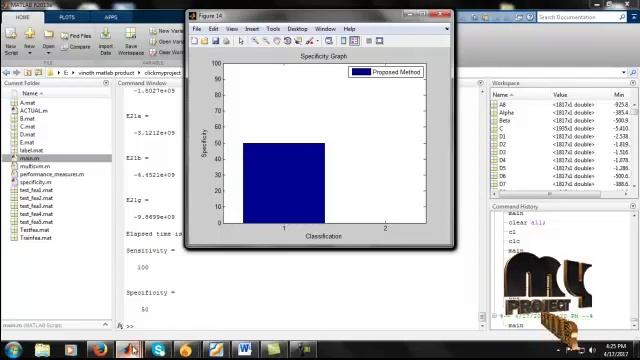
Task: Click Insert Colorbar icon in figure toolbar
Action: (x=343, y=41)
